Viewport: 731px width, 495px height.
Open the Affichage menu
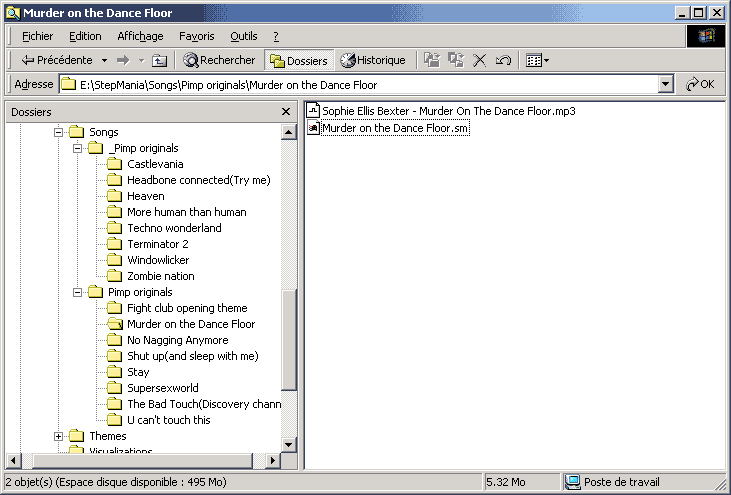pyautogui.click(x=140, y=36)
